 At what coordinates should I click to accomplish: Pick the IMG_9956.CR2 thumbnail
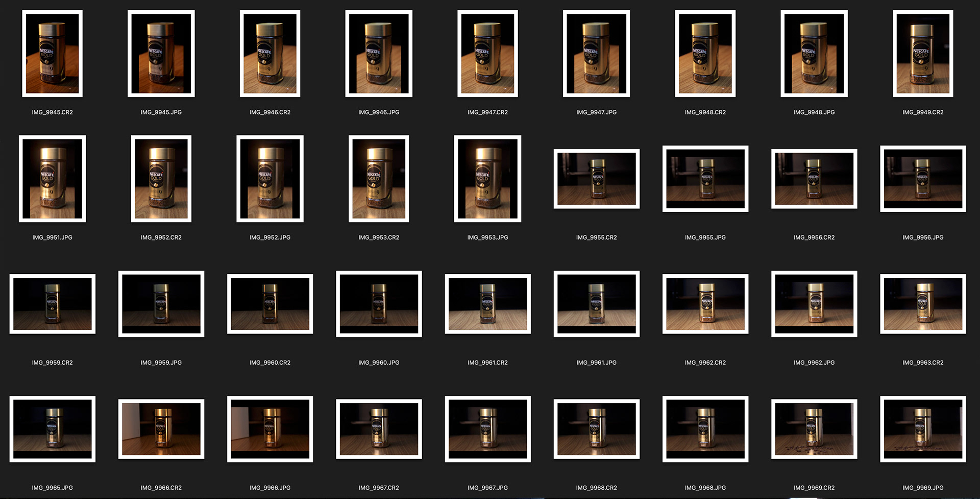814,179
